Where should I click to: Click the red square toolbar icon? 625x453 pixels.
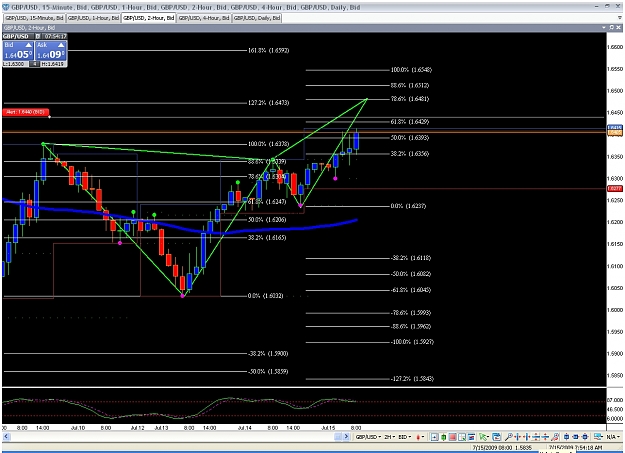[452, 437]
